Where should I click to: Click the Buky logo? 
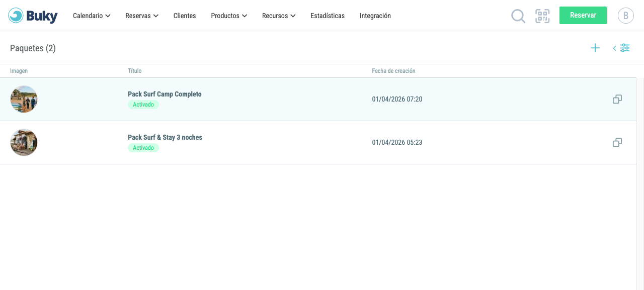[x=33, y=16]
